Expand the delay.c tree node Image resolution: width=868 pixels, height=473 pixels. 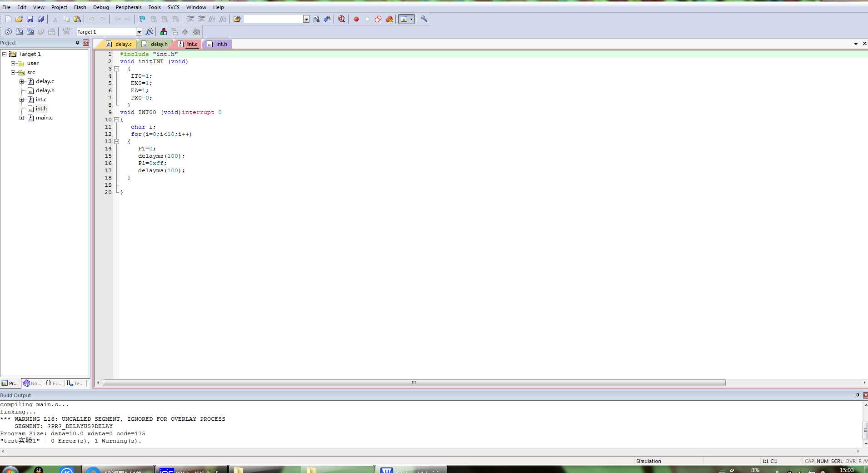[22, 81]
